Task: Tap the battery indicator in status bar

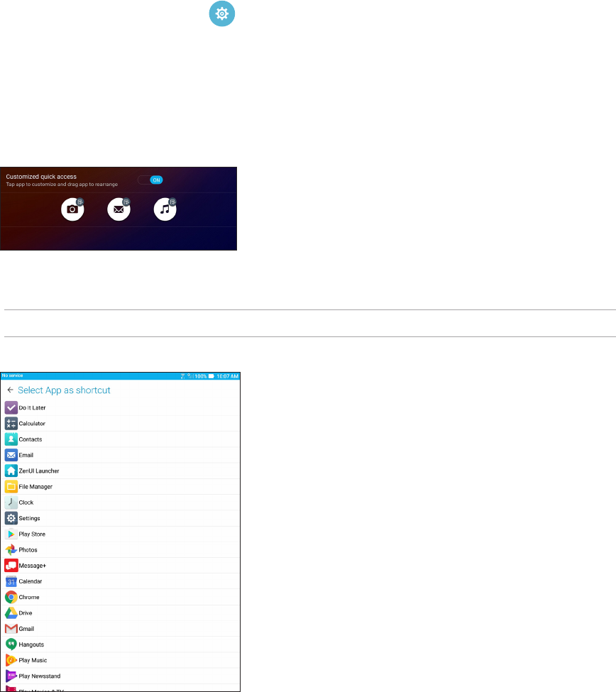Action: [x=211, y=376]
